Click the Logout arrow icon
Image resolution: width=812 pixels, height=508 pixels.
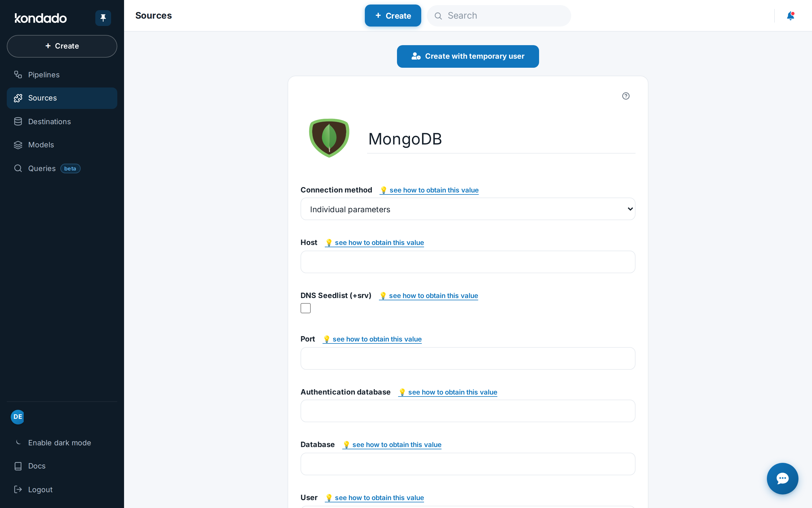(x=18, y=490)
